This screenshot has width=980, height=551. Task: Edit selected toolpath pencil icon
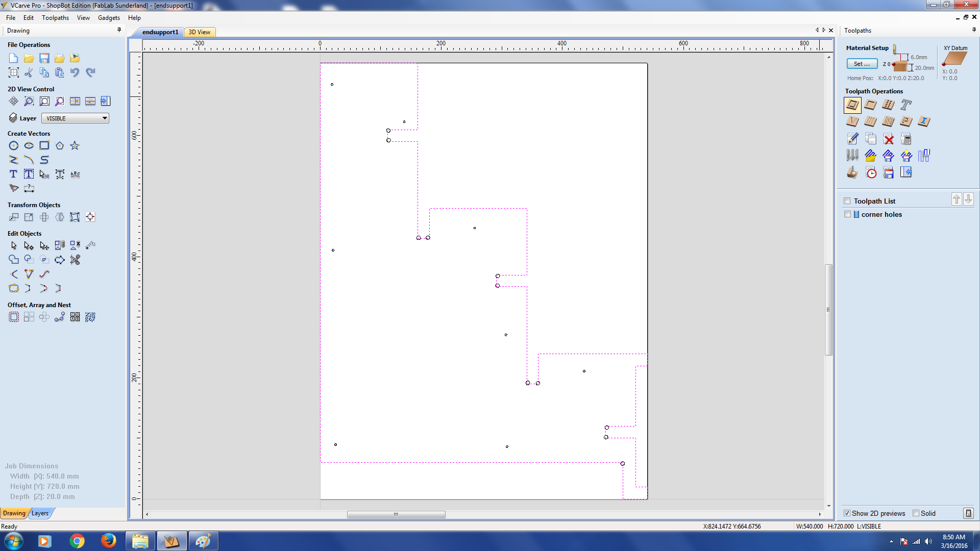click(852, 139)
